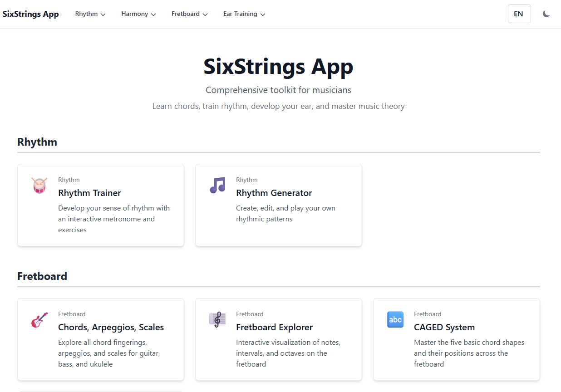Click the Rhythm section heading
The image size is (561, 392).
(x=37, y=142)
